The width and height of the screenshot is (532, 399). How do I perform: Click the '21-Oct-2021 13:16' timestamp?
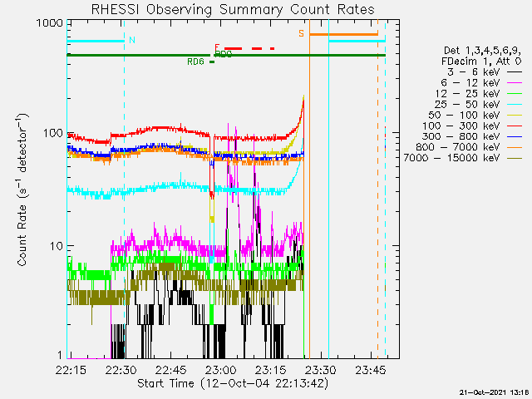click(495, 393)
